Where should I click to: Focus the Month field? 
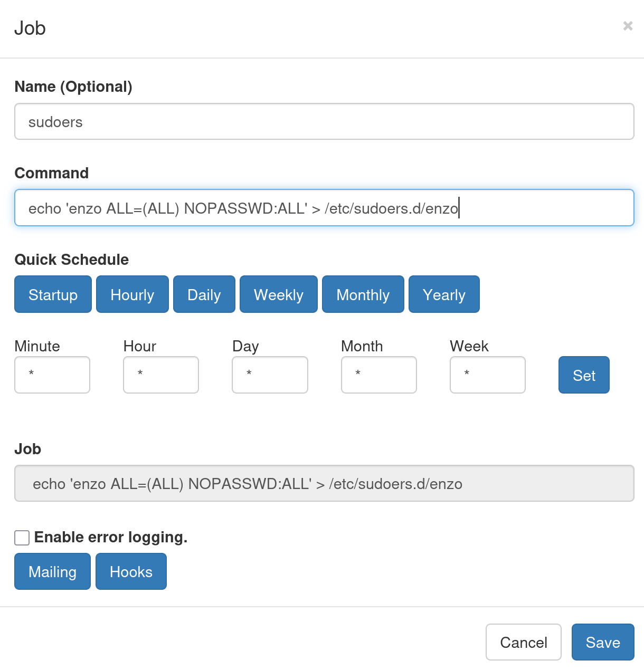tap(379, 375)
